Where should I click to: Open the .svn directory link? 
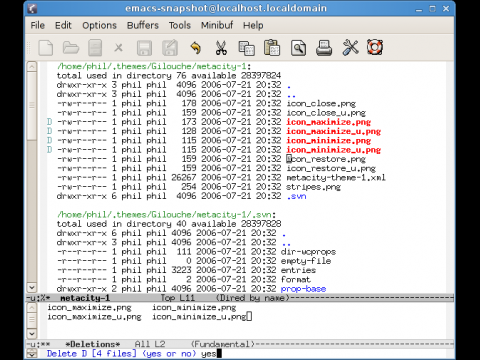[296, 196]
